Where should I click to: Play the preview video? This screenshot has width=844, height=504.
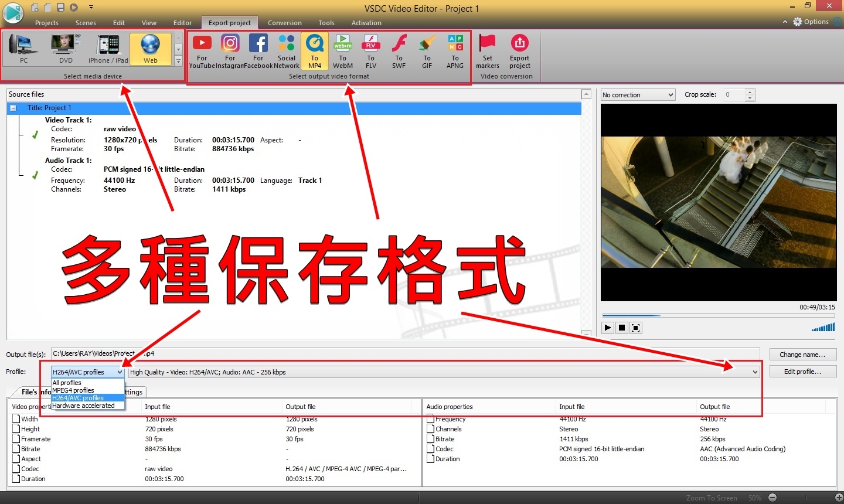(608, 328)
